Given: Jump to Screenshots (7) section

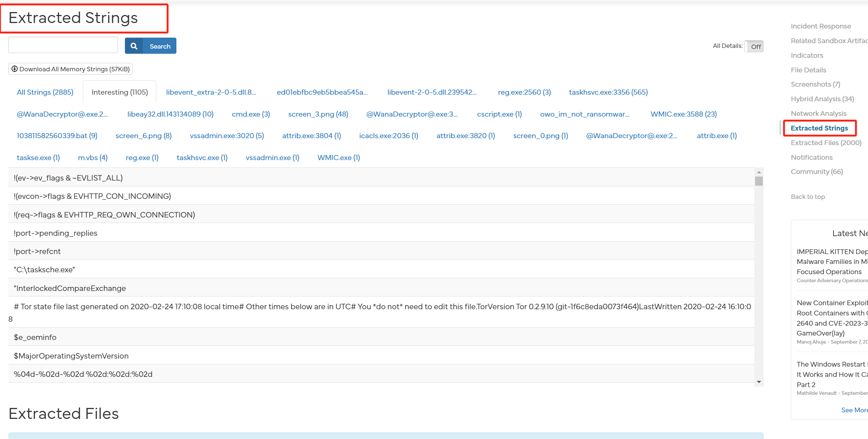Looking at the screenshot, I should 815,84.
